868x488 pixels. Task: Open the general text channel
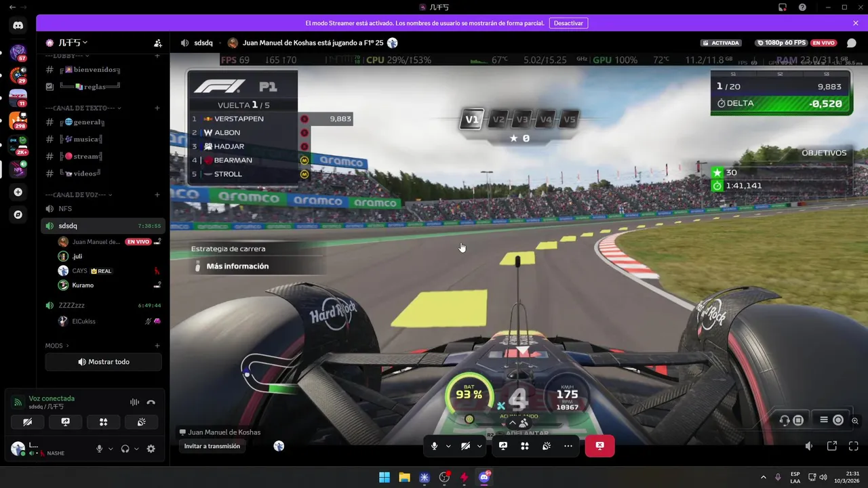[103, 122]
